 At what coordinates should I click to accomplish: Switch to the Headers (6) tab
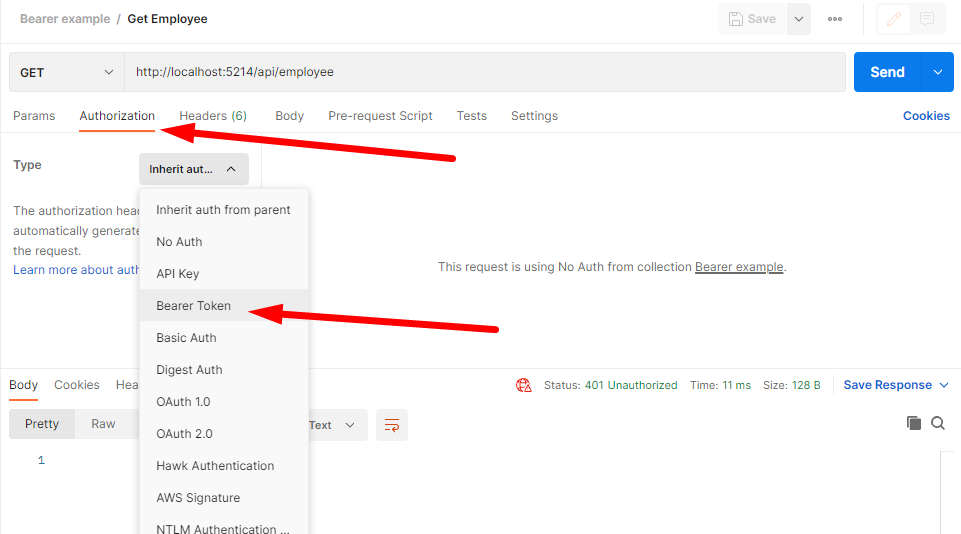pyautogui.click(x=213, y=116)
